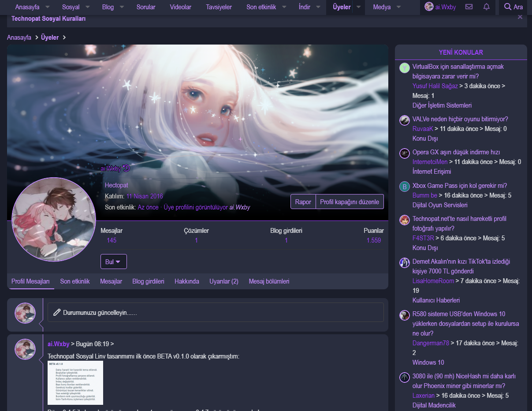532x411 pixels.
Task: Open Medya in the navigation bar
Action: (x=382, y=7)
